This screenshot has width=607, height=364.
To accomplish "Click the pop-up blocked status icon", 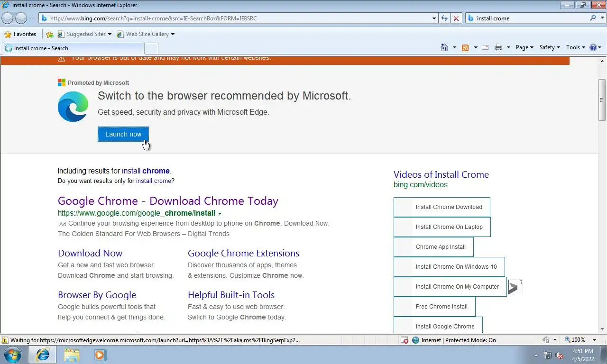I will 405,340.
